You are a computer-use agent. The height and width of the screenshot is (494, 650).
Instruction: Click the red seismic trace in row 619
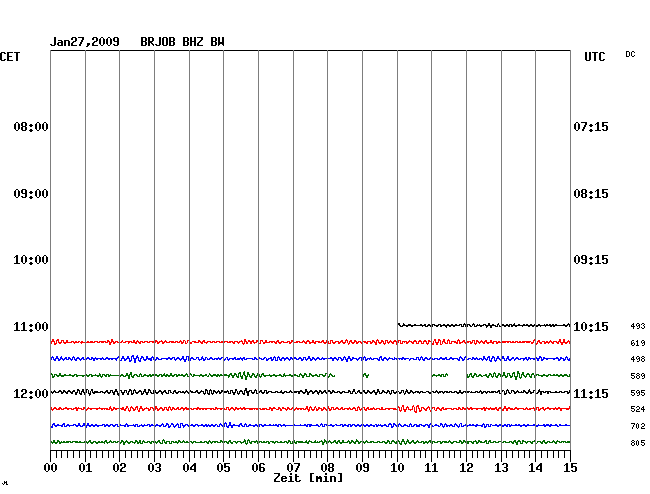click(x=310, y=342)
